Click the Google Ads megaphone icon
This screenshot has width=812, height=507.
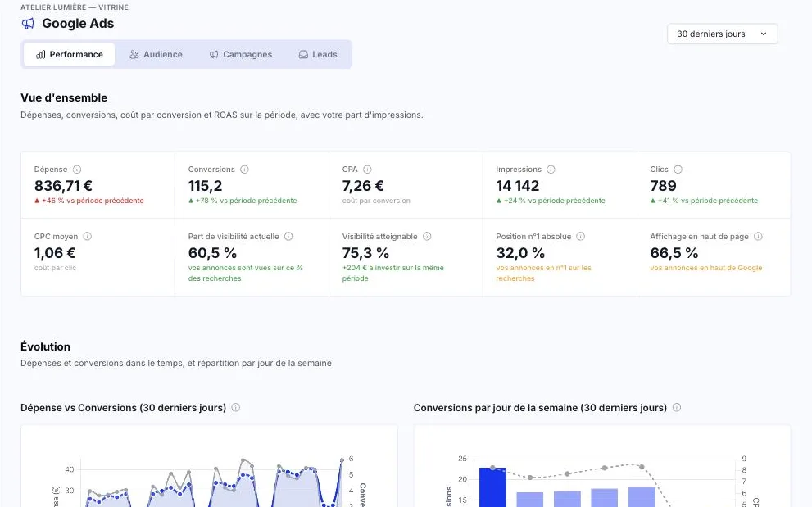(x=27, y=23)
